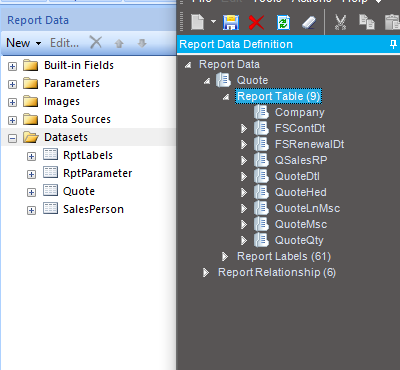Expand the QuoteQty table node
The image size is (400, 370).
(244, 240)
